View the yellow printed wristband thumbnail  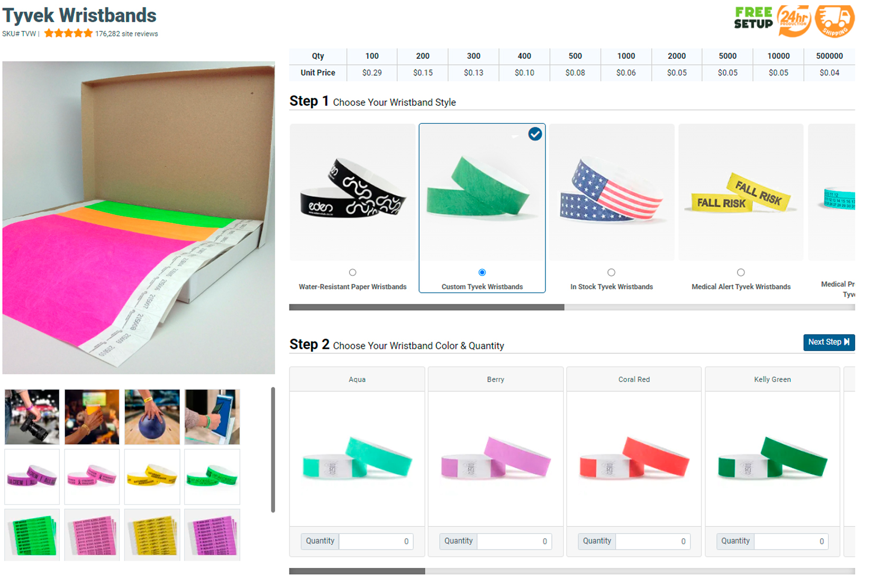[152, 476]
